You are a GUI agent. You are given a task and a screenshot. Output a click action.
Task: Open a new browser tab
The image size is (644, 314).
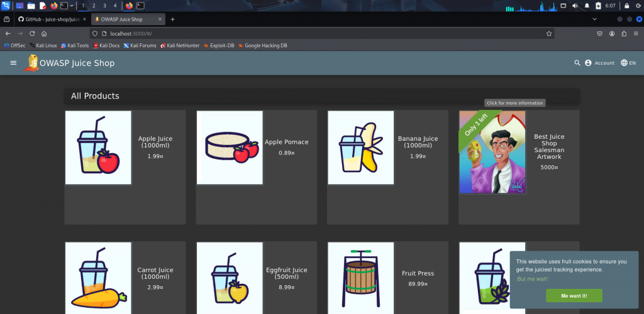point(172,19)
